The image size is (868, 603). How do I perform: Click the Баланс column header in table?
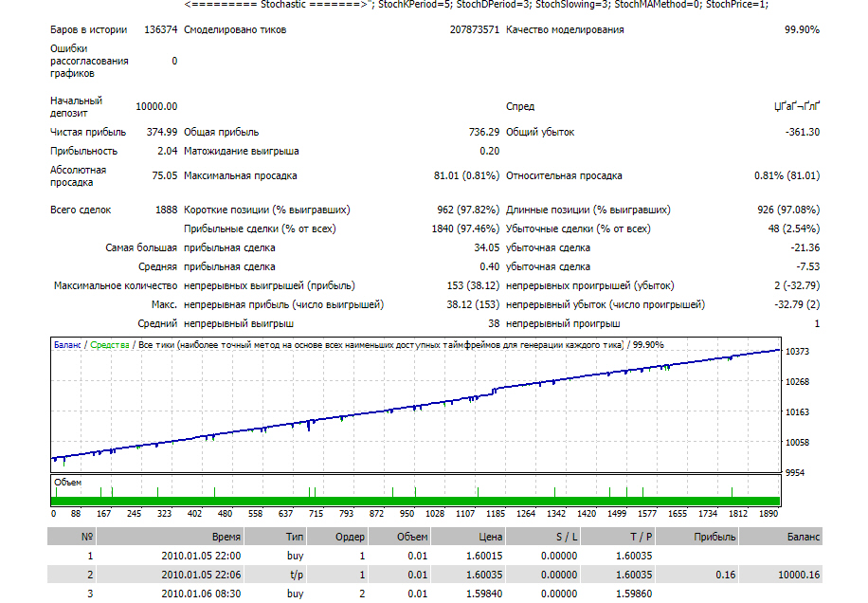(x=781, y=537)
